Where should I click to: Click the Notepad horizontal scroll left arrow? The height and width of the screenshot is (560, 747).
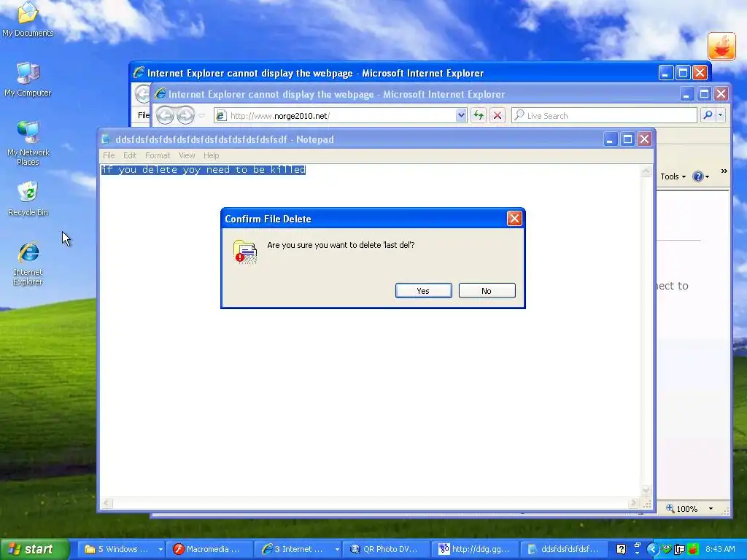(107, 503)
